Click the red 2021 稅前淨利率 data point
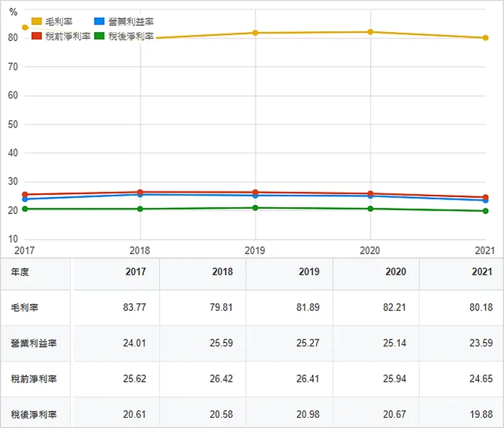This screenshot has width=504, height=428. click(x=486, y=197)
